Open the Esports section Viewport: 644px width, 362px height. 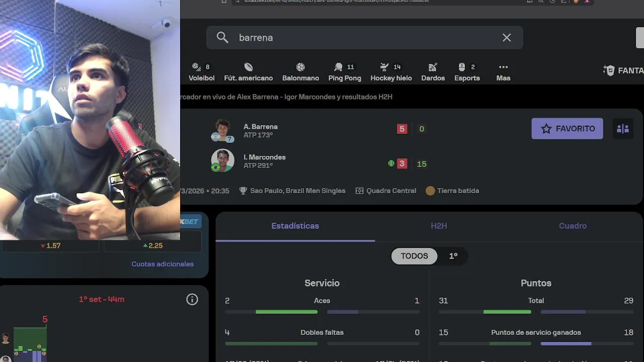pos(467,72)
